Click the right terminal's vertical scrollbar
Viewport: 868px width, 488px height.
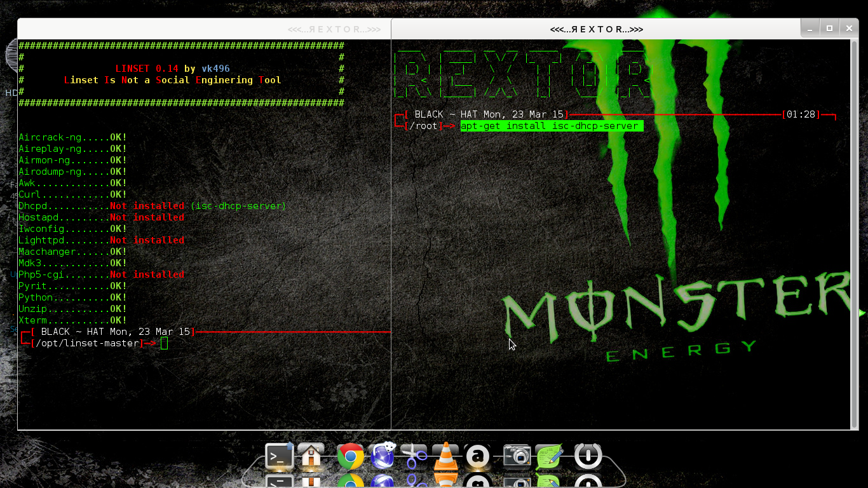coord(853,234)
